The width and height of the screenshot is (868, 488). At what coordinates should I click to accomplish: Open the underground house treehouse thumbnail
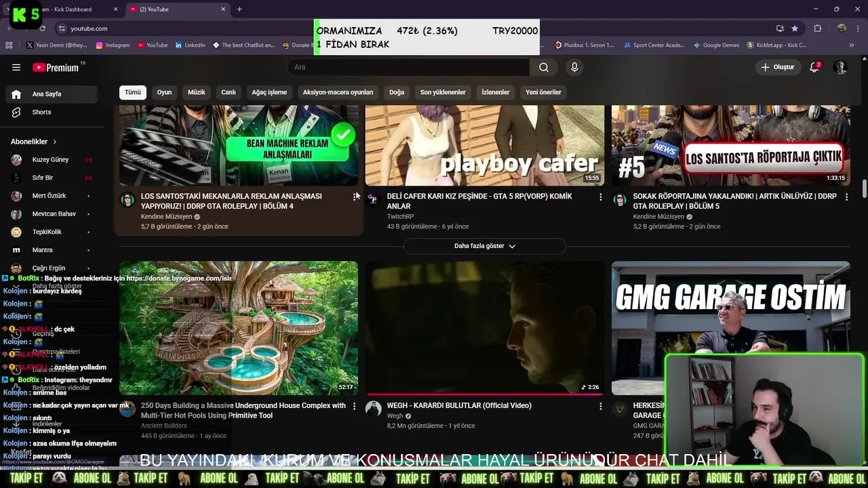pyautogui.click(x=239, y=328)
